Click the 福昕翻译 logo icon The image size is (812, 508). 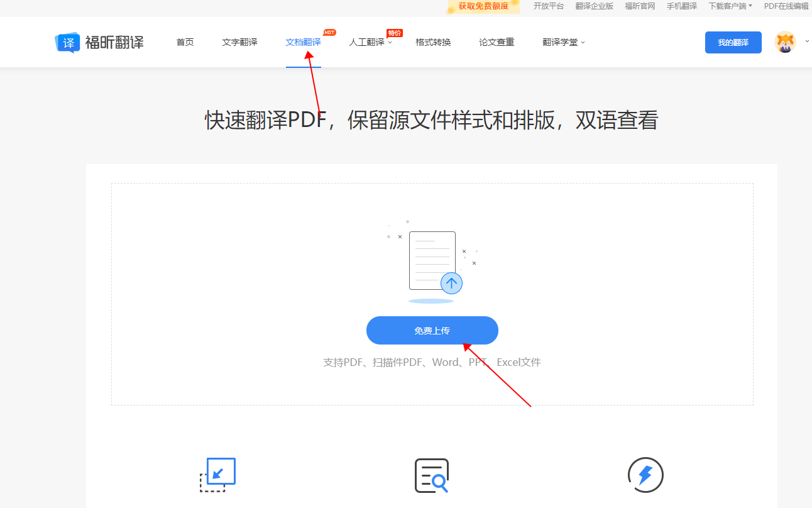coord(68,42)
